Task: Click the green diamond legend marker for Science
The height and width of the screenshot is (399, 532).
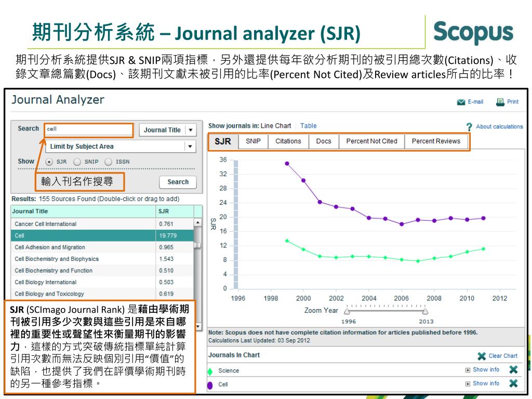Action: (210, 371)
